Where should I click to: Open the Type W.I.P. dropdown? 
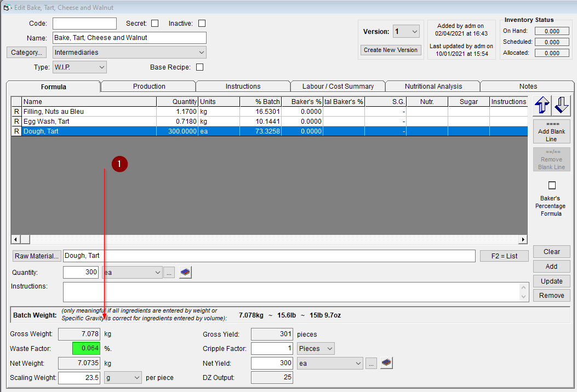(80, 67)
